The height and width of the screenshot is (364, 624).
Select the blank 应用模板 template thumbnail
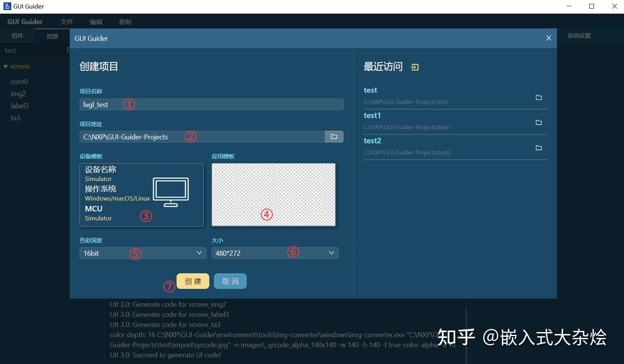tap(273, 194)
